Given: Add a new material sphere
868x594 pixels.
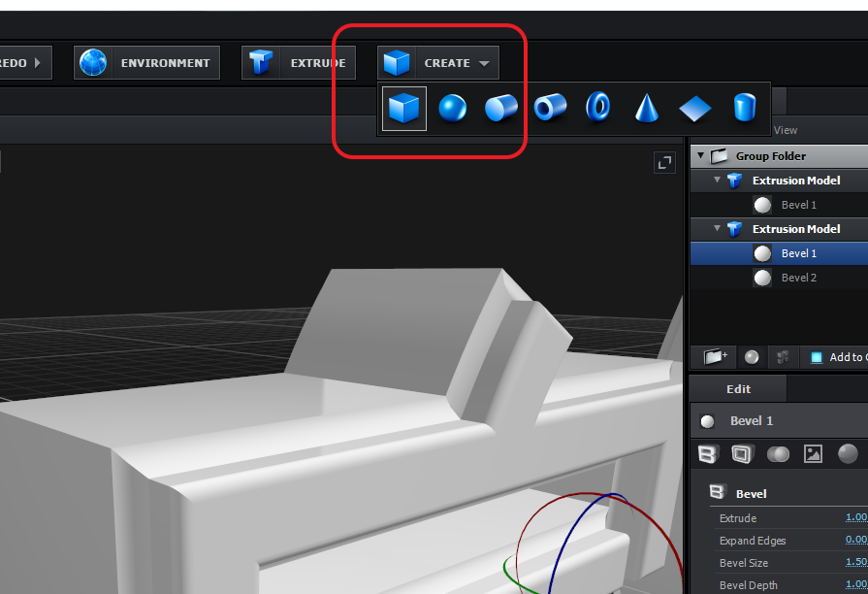Looking at the screenshot, I should point(752,357).
